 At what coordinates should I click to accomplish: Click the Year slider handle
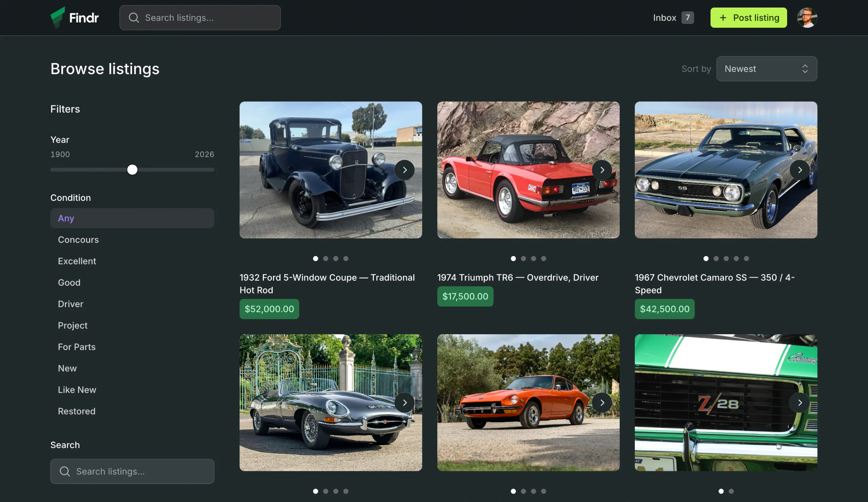132,170
